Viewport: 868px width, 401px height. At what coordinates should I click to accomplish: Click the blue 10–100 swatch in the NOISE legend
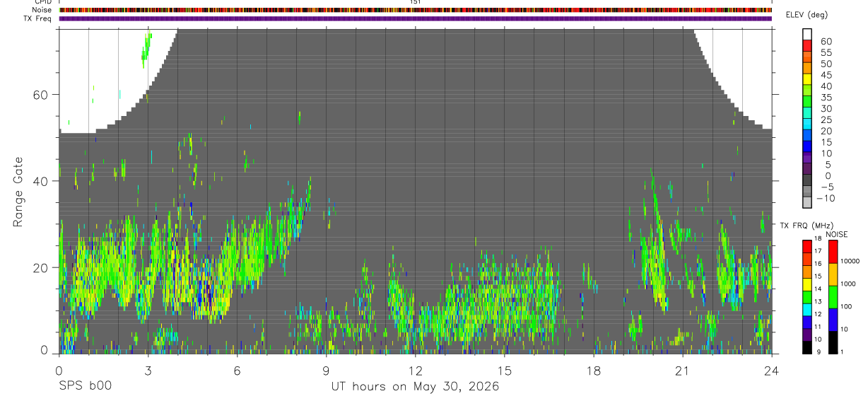coord(833,319)
